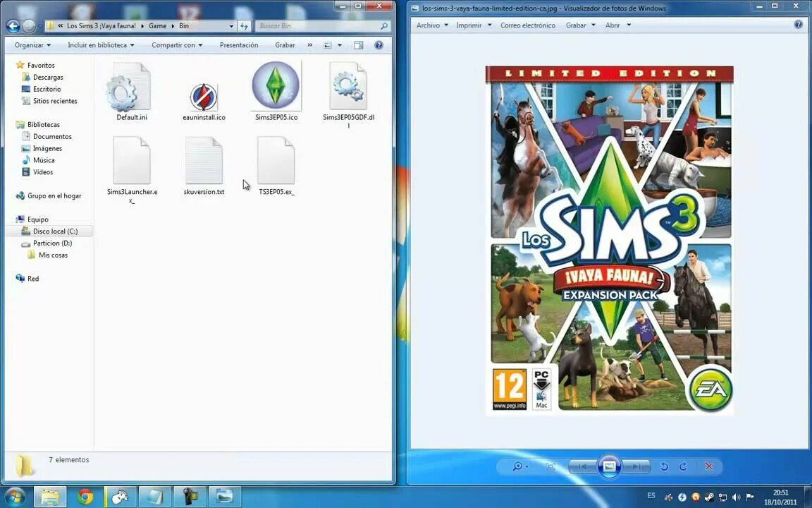Select Vídeos under Bibliotecas
The height and width of the screenshot is (508, 812).
[43, 172]
